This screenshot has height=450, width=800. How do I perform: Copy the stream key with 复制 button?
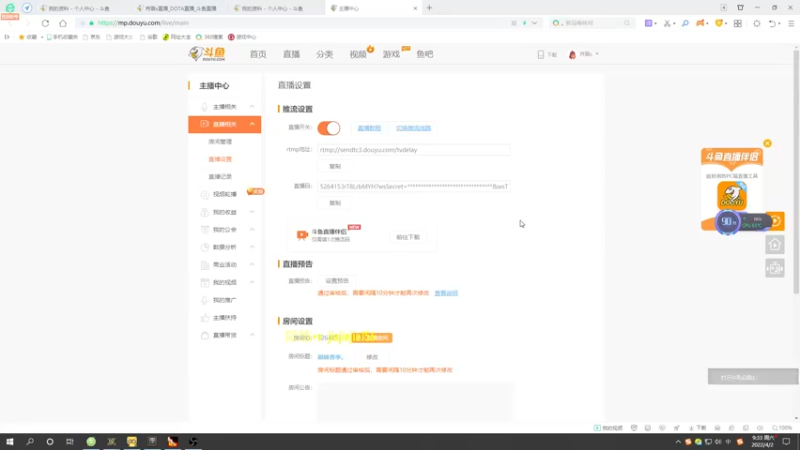[335, 203]
